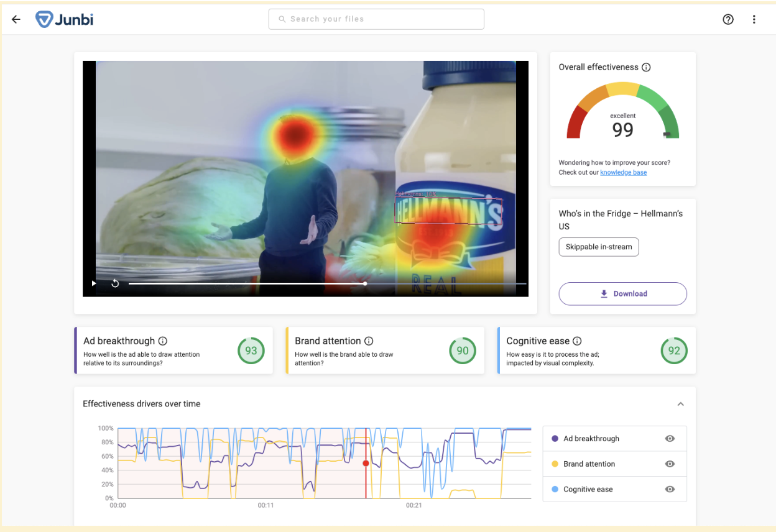776x532 pixels.
Task: Hide the Brand attention chart line
Action: (x=670, y=464)
